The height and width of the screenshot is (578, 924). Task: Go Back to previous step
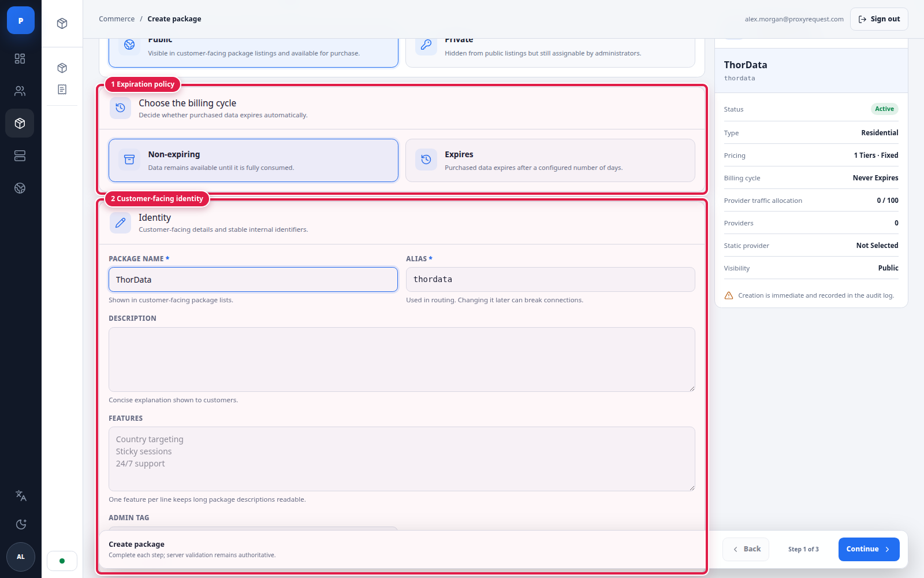[746, 549]
